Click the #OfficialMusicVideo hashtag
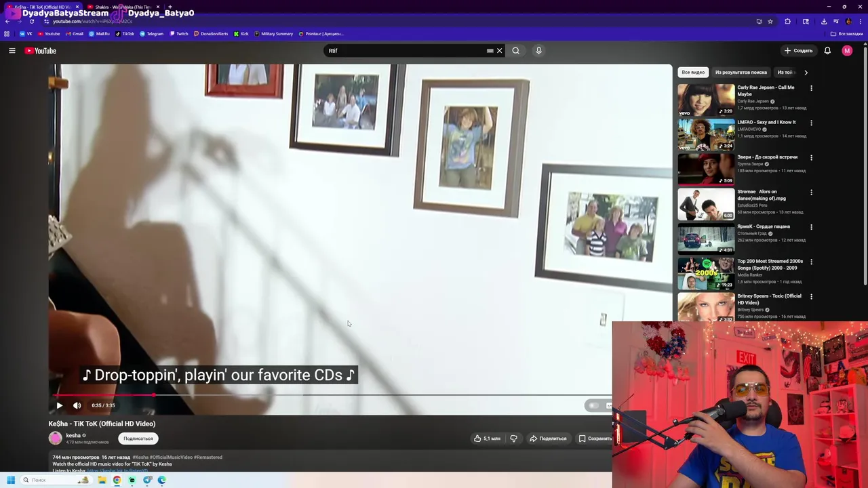868x488 pixels. (171, 457)
